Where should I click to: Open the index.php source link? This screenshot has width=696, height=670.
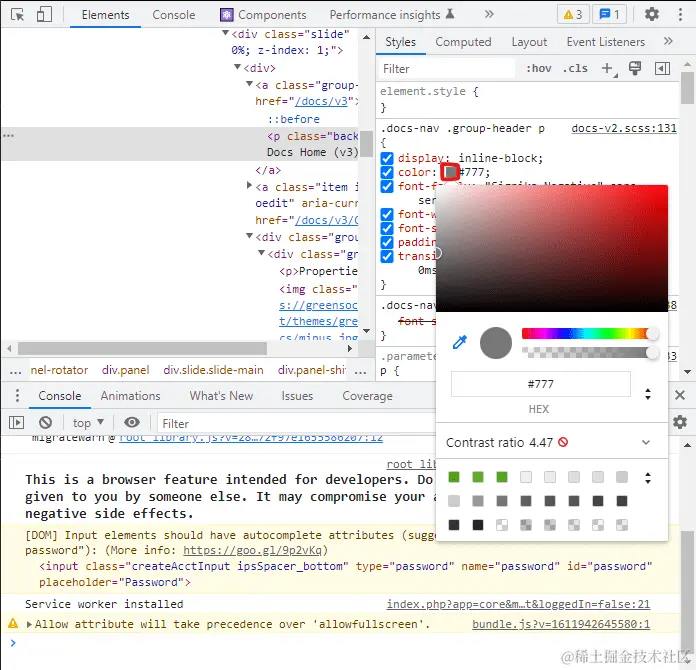pos(518,604)
